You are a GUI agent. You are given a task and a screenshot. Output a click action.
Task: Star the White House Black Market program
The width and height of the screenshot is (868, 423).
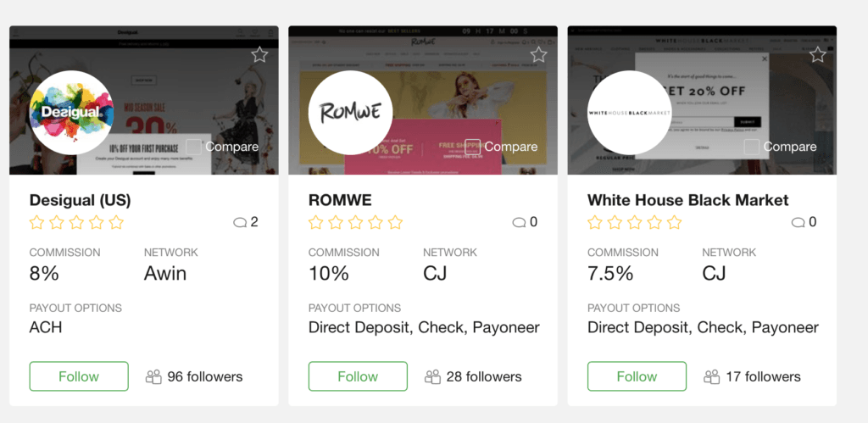[817, 54]
